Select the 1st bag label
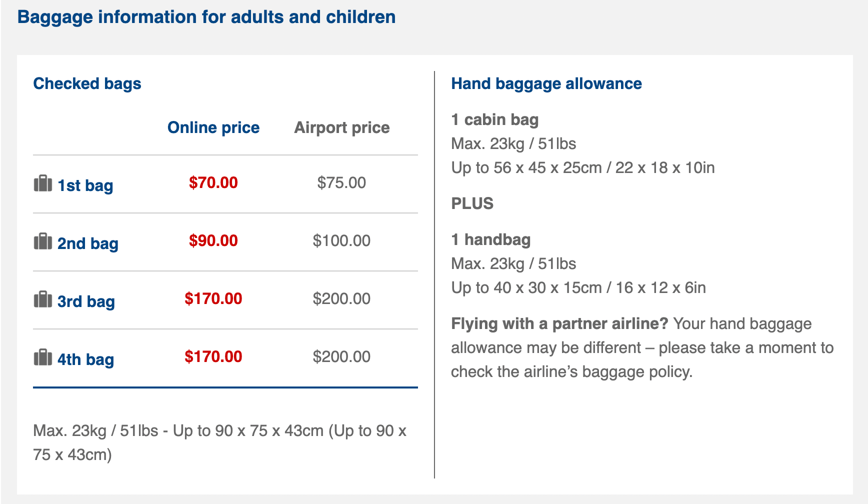Screen dimensions: 868x504 (x=85, y=185)
